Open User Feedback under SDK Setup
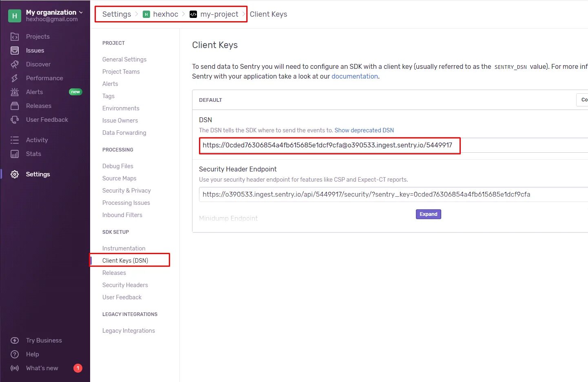Image resolution: width=588 pixels, height=382 pixels. pos(122,297)
